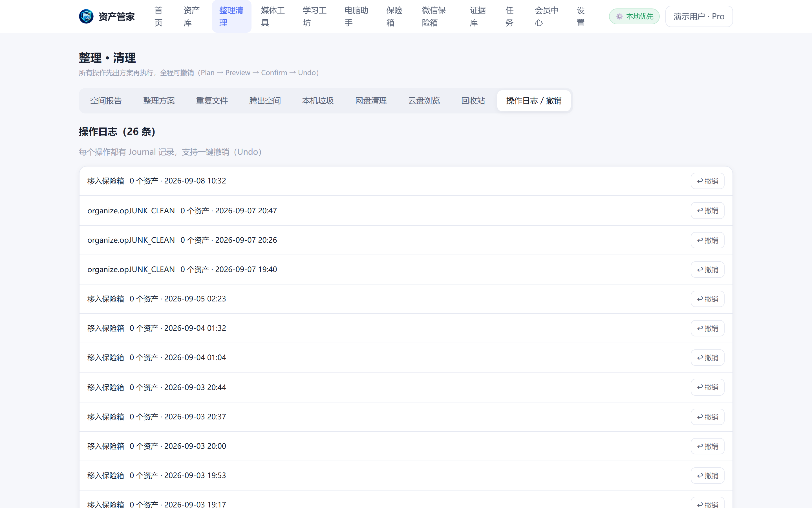Click log text 移入保险箱 · 2026-09-03 20:44
The width and height of the screenshot is (812, 508).
[x=157, y=387]
